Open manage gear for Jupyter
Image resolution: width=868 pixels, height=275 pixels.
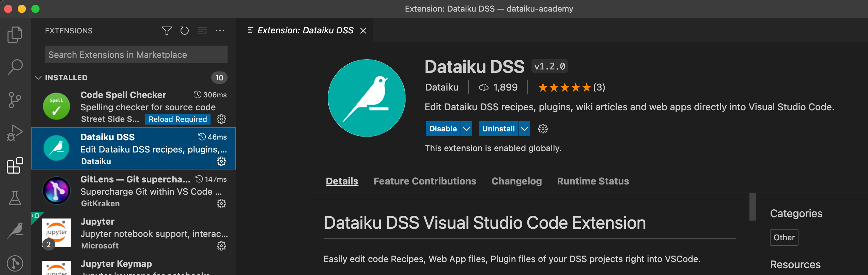coord(221,246)
